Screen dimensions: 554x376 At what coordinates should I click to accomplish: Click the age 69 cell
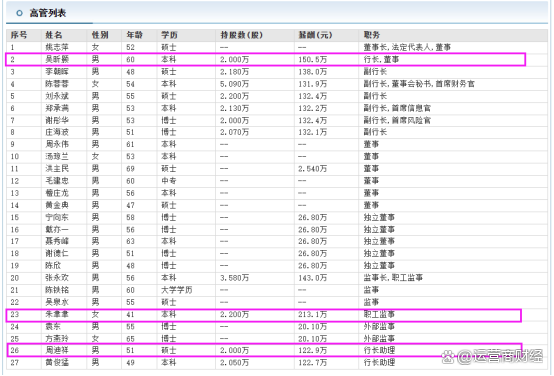coord(131,169)
